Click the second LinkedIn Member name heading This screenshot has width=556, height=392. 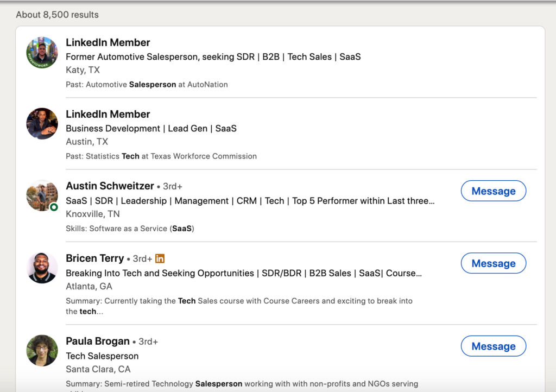point(108,114)
